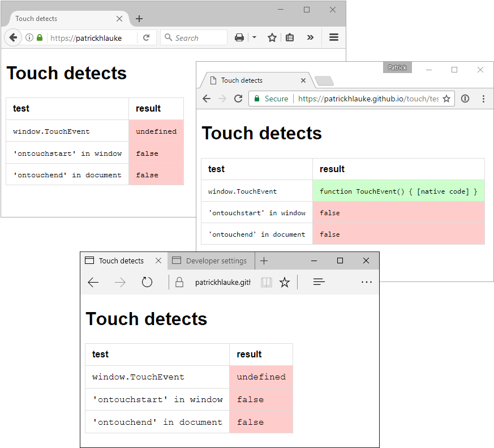Open Firefox hamburger menu
Screen dimensions: 494x448
coord(334,37)
